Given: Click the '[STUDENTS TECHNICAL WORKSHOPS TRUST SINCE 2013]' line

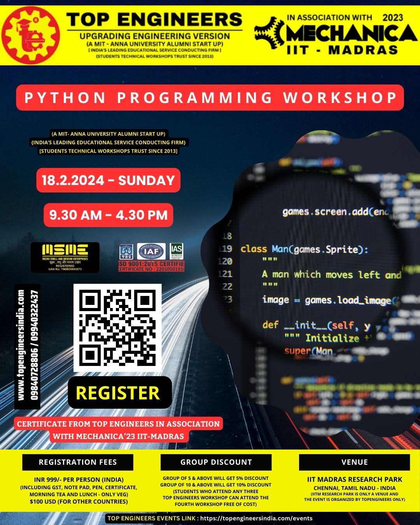Looking at the screenshot, I should tap(108, 151).
